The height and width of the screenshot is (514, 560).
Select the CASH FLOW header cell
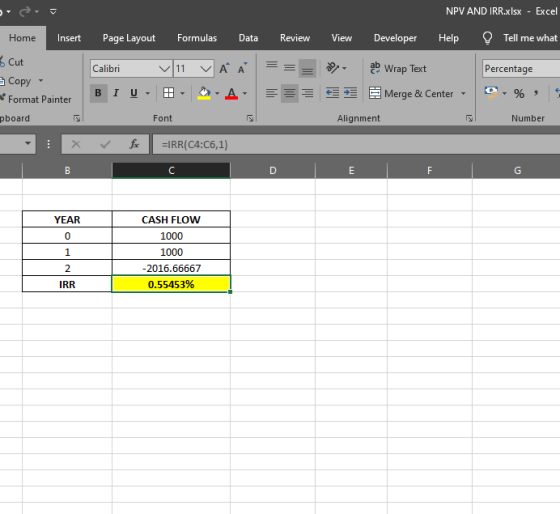click(171, 219)
